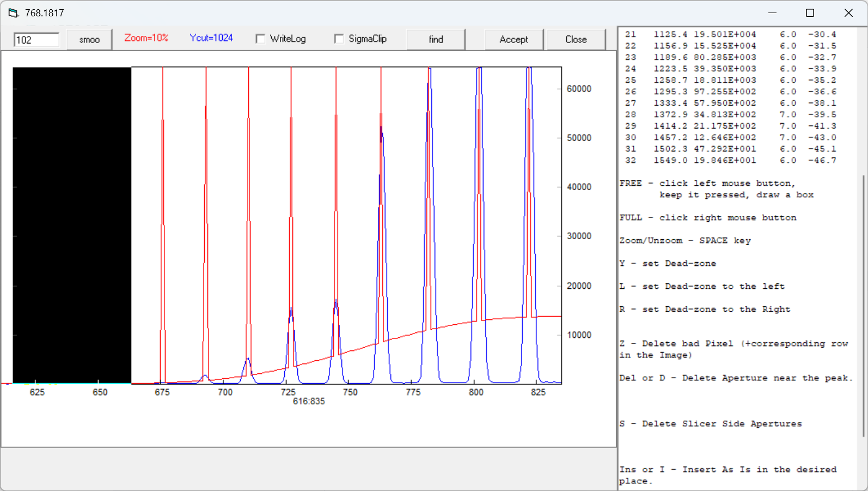868x491 pixels.
Task: Click 'R - set Dead-zone to the Right' text
Action: tap(705, 309)
